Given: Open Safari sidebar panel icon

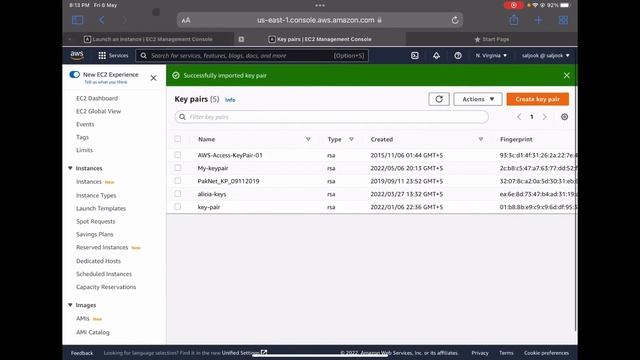Looking at the screenshot, I should [x=78, y=20].
